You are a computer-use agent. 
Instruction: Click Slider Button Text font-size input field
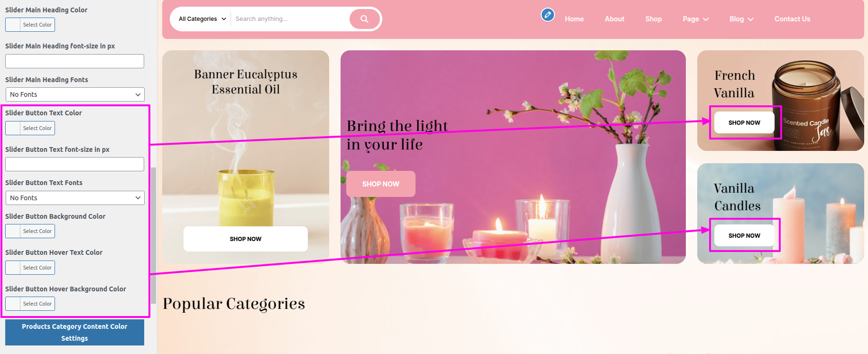coord(75,164)
